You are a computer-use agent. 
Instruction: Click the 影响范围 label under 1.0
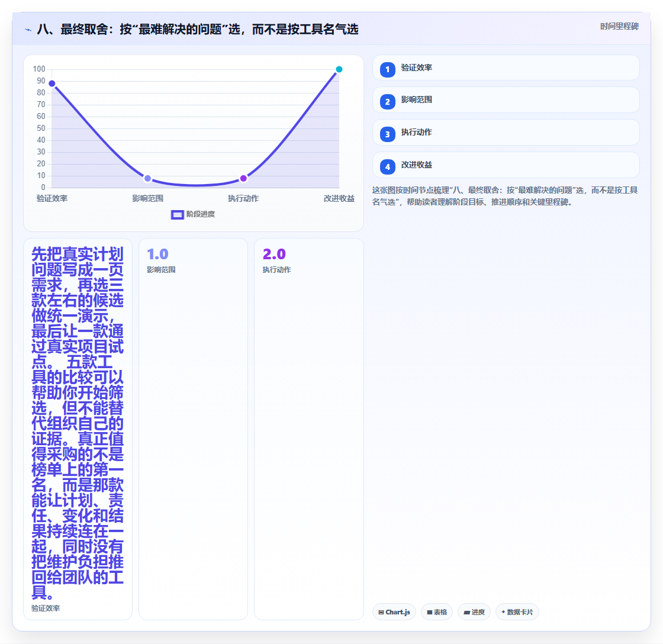161,270
